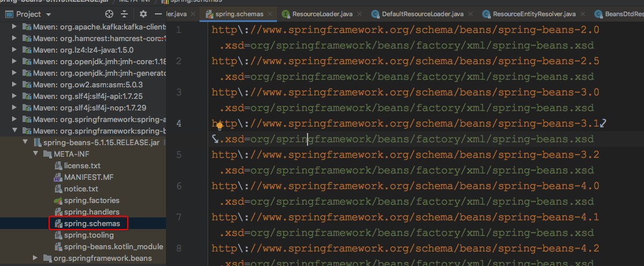Click the URL ending spring-beans-2.0

tap(405, 30)
